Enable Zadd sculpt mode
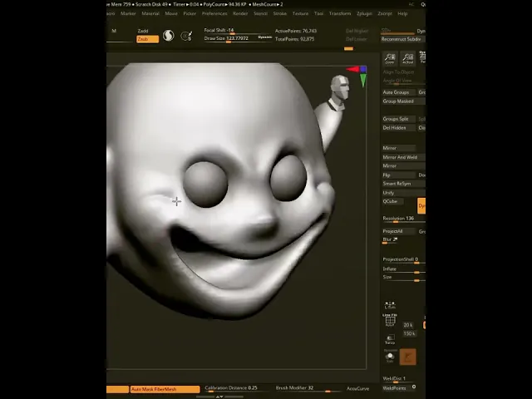 tap(143, 31)
